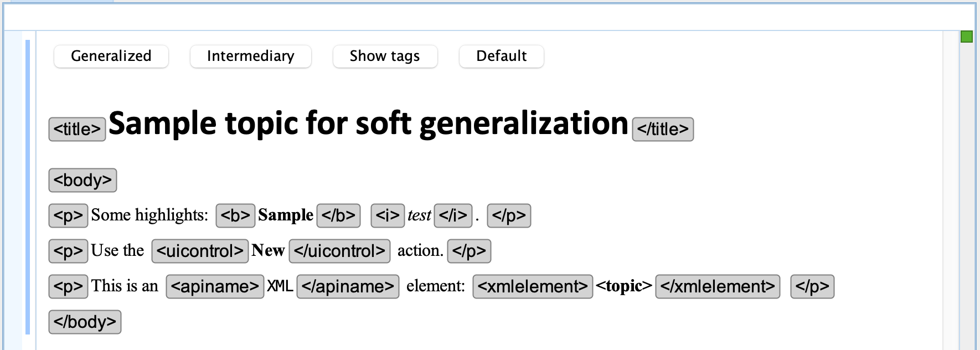Image resolution: width=980 pixels, height=350 pixels.
Task: Select the Intermediary view button
Action: click(251, 56)
